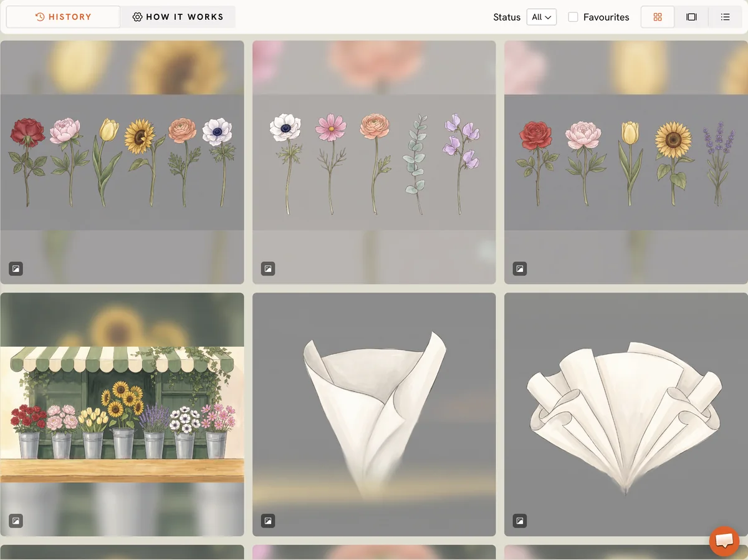Open thumbnail with rose through lavender sprig

(x=626, y=162)
